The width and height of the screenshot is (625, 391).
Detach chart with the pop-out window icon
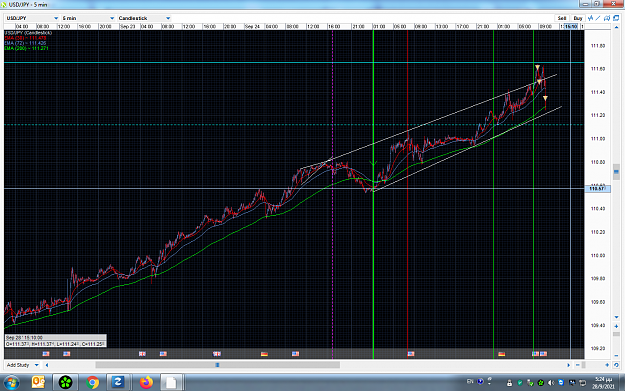tap(616, 18)
